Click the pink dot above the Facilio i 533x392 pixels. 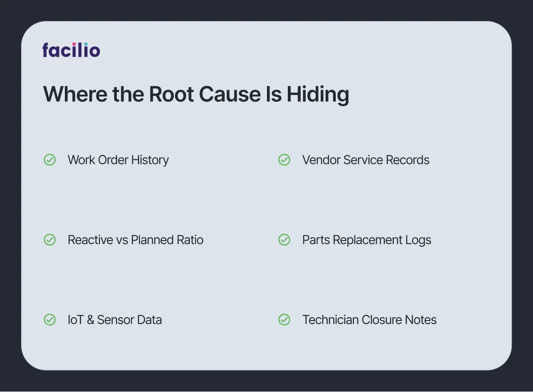[74, 44]
